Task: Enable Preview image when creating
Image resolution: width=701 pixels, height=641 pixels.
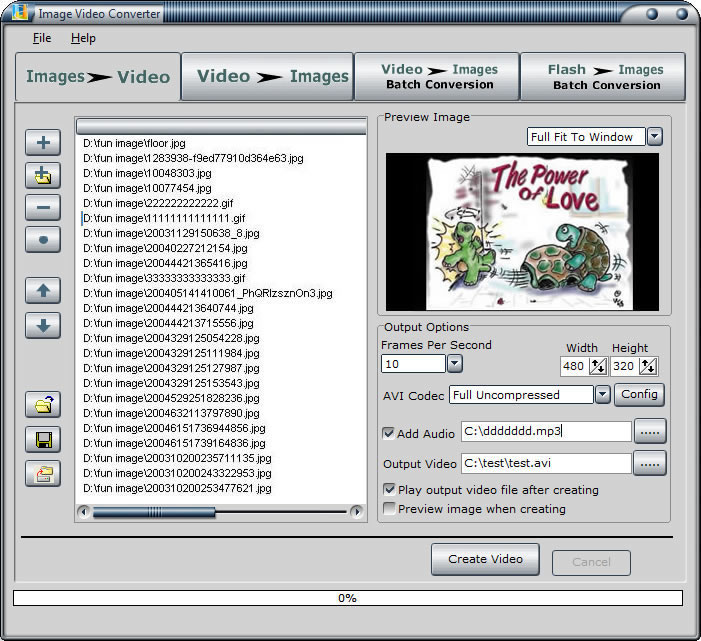Action: point(389,509)
